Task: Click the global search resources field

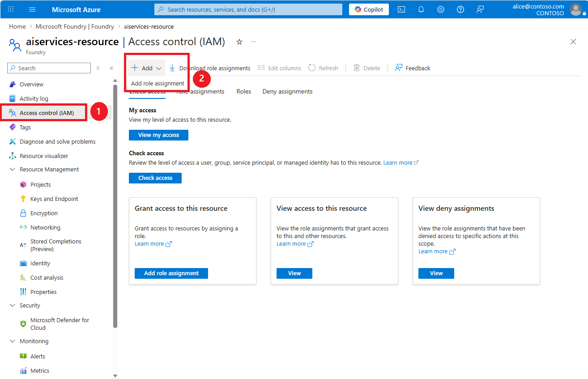Action: click(x=248, y=9)
